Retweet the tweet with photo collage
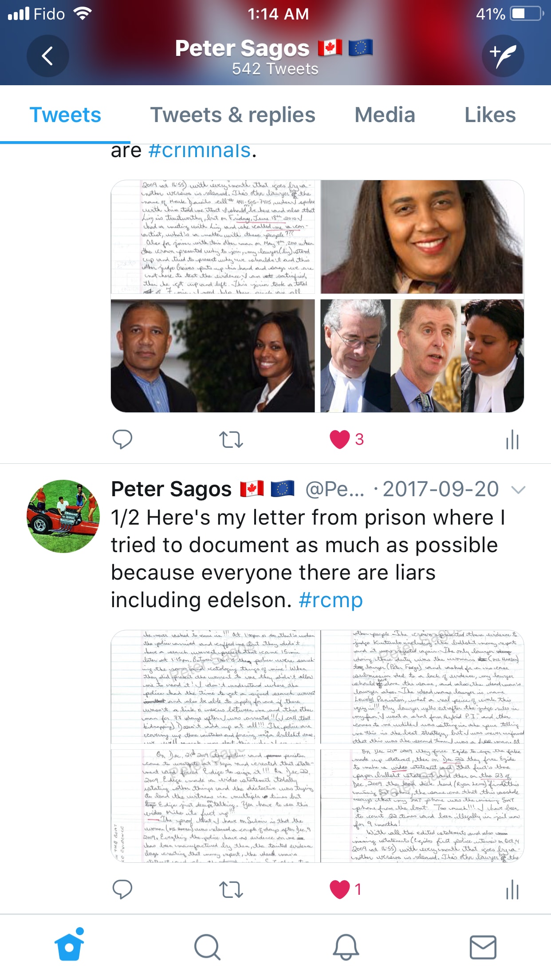 (231, 439)
